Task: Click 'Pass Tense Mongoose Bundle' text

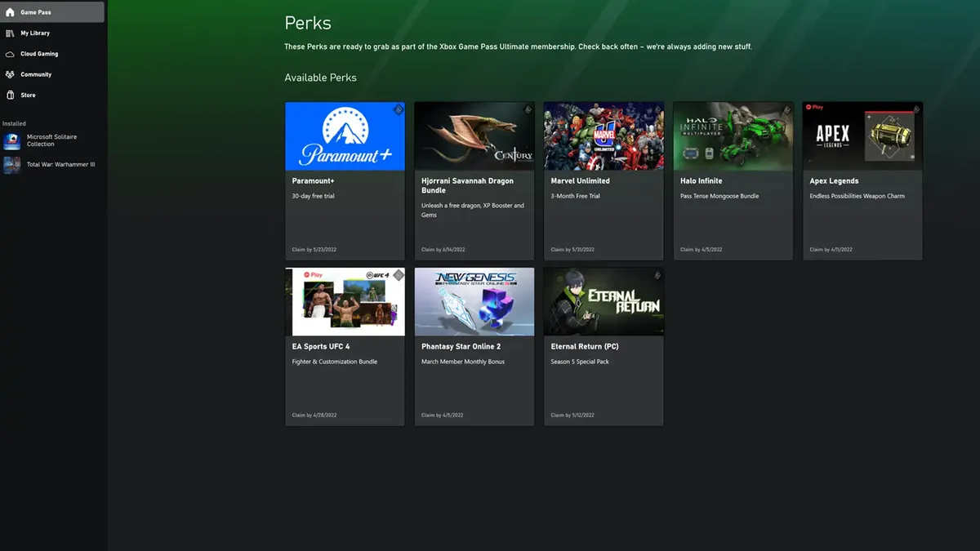Action: point(719,197)
